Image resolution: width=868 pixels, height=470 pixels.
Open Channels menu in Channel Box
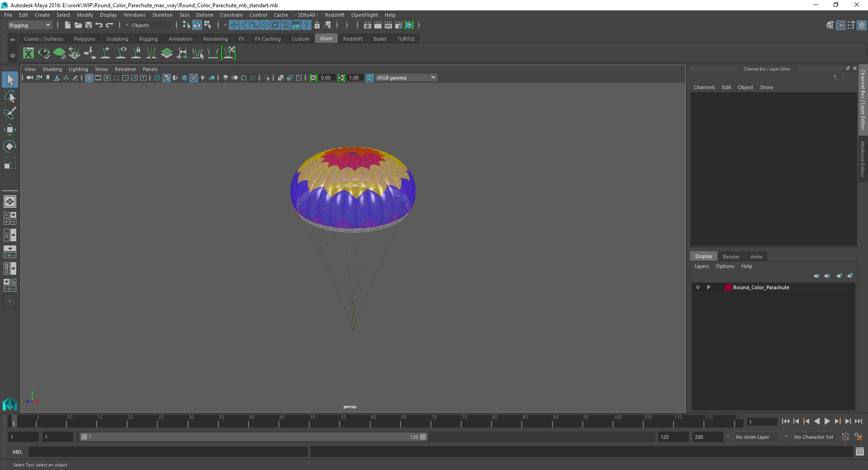[x=704, y=87]
